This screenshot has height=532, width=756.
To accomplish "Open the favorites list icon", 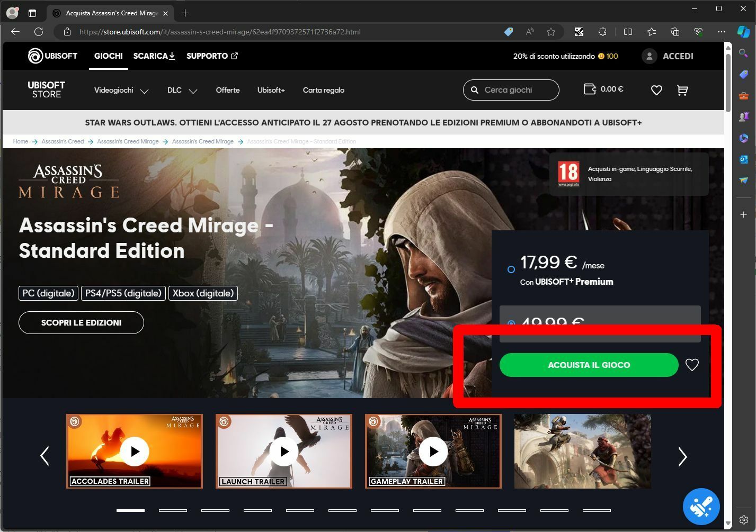I will (652, 32).
